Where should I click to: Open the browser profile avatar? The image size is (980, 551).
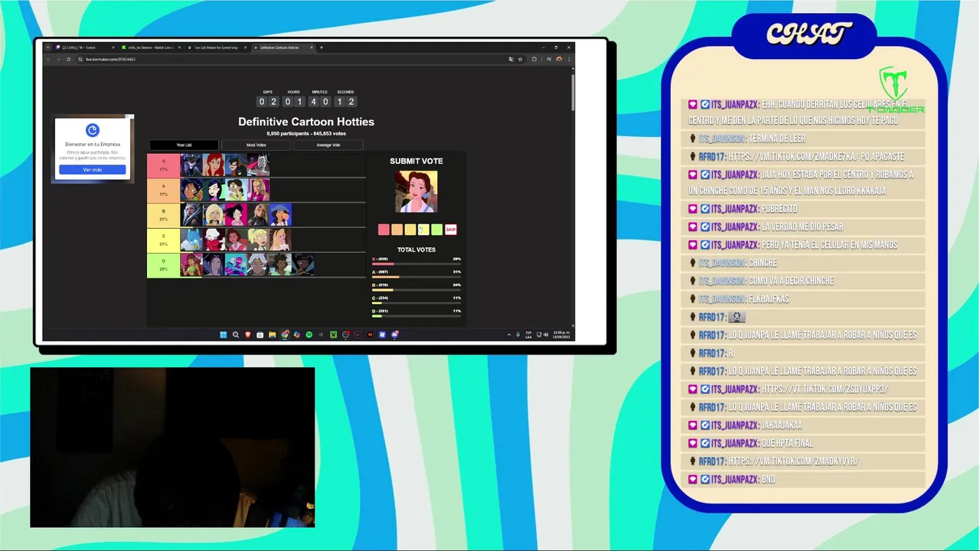pyautogui.click(x=559, y=59)
